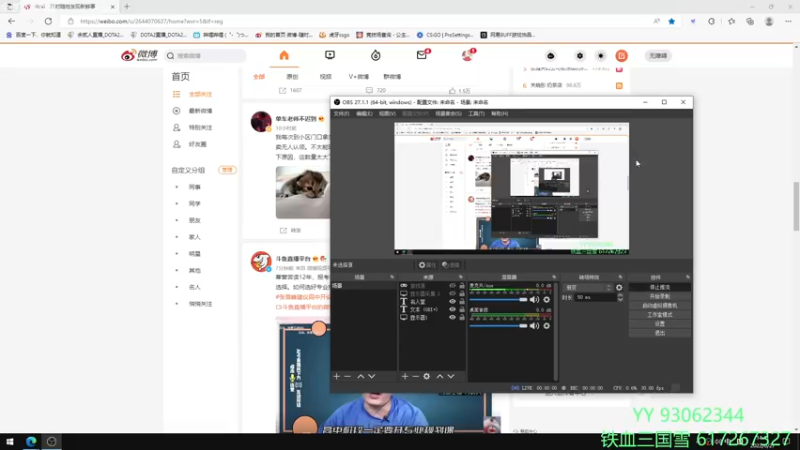Click the orange compose post icon
Viewport: 800px width, 450px height.
coord(621,56)
